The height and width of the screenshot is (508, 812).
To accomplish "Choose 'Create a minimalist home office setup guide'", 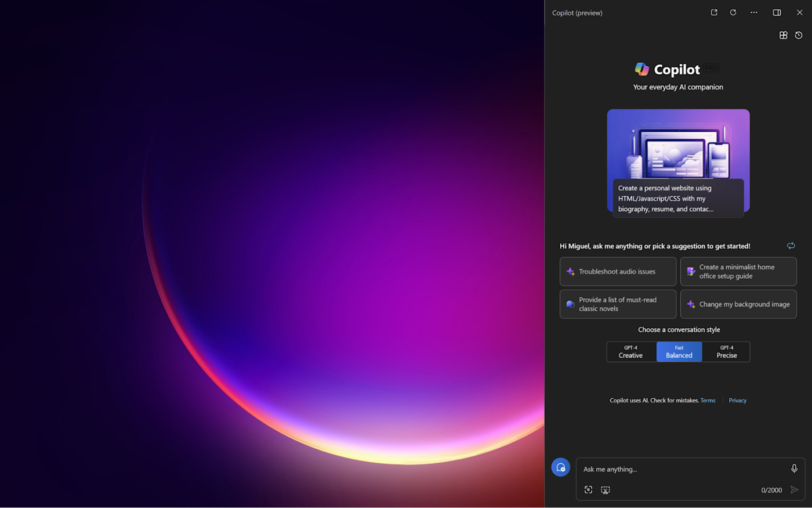I will point(738,272).
